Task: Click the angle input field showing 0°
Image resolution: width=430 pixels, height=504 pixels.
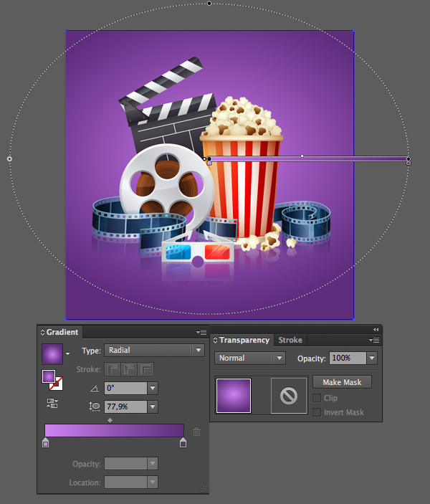Action: [126, 389]
